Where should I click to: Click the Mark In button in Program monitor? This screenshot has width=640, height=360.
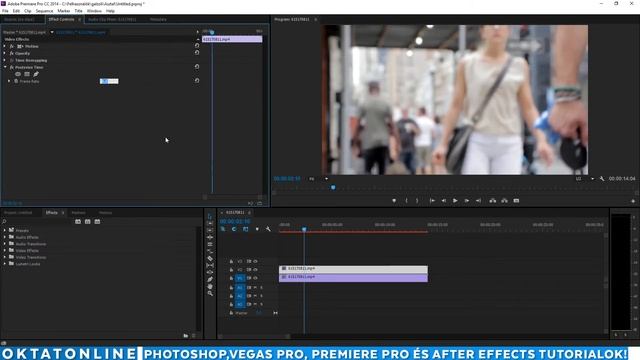coord(406,201)
